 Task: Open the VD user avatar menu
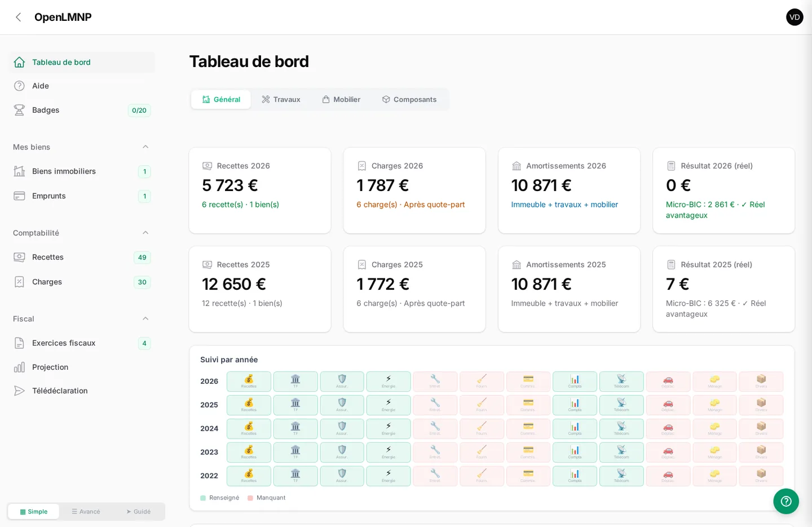click(795, 17)
